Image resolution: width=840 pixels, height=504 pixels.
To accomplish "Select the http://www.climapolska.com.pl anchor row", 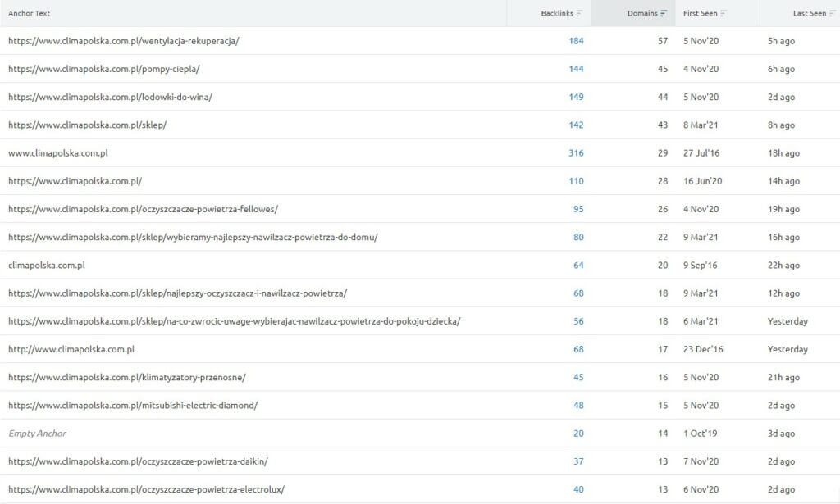I will [71, 349].
